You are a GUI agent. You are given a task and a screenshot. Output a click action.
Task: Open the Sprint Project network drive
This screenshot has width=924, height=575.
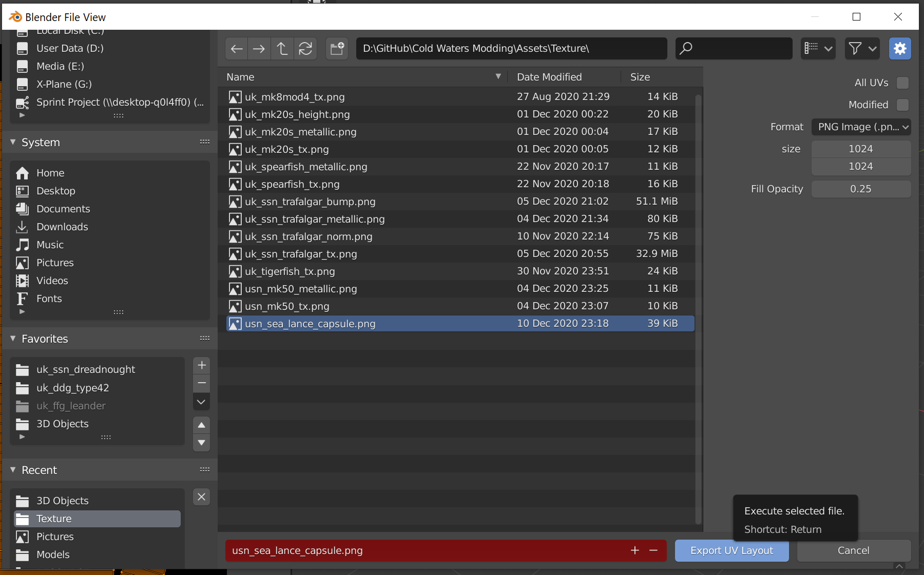point(110,102)
